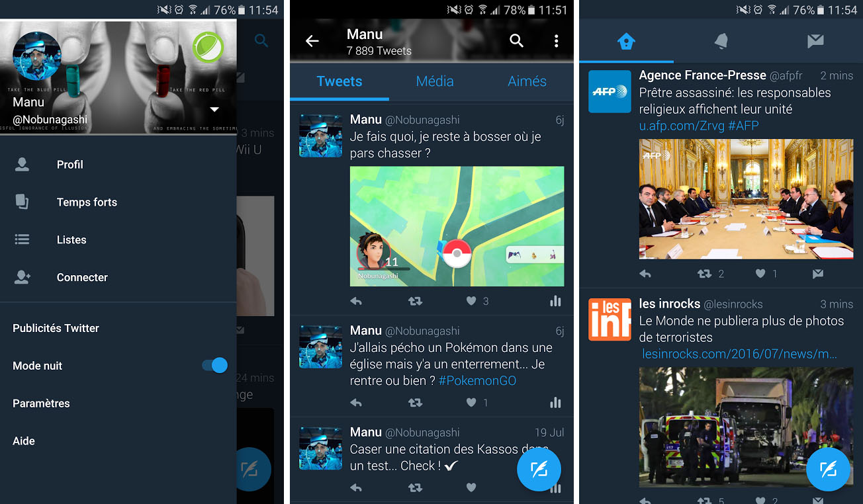Open Paramètres

(41, 403)
